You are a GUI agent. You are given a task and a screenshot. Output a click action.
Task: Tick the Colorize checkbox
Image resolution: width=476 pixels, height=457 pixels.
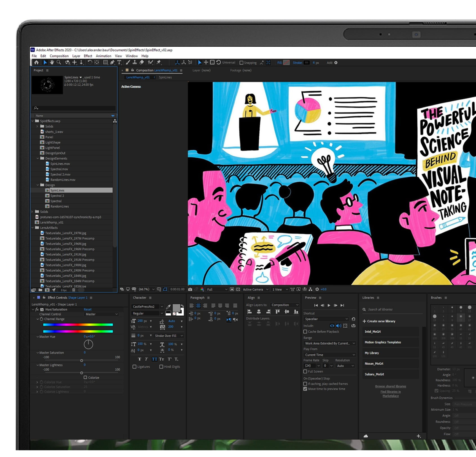(x=85, y=377)
